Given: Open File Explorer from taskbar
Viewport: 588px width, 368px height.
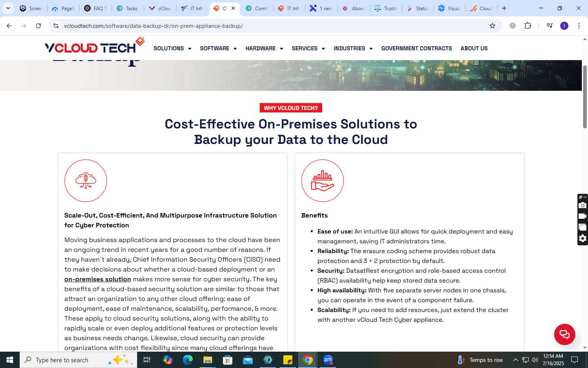Looking at the screenshot, I should (208, 360).
